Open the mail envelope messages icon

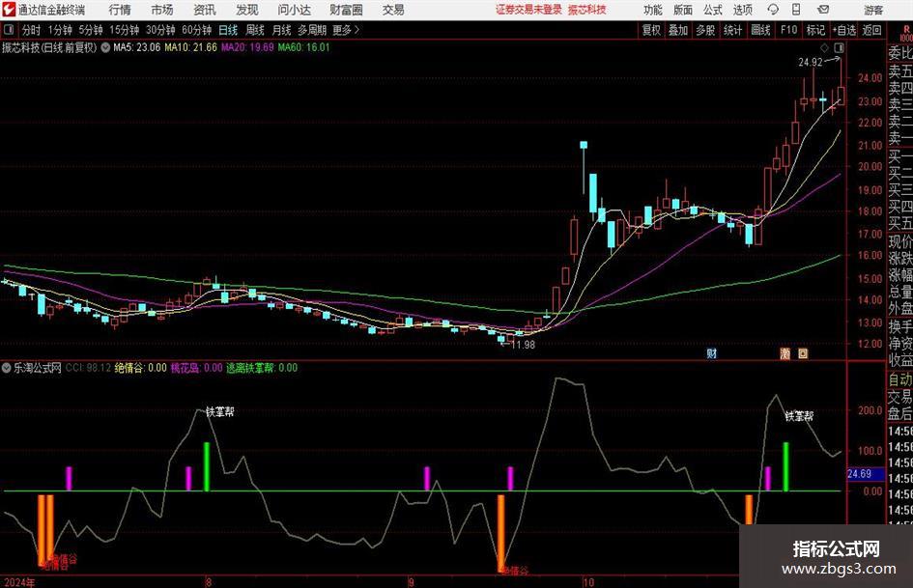[823, 10]
